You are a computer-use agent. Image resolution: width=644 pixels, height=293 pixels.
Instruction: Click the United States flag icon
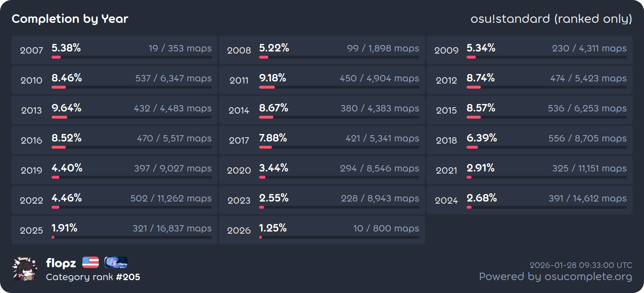point(91,262)
